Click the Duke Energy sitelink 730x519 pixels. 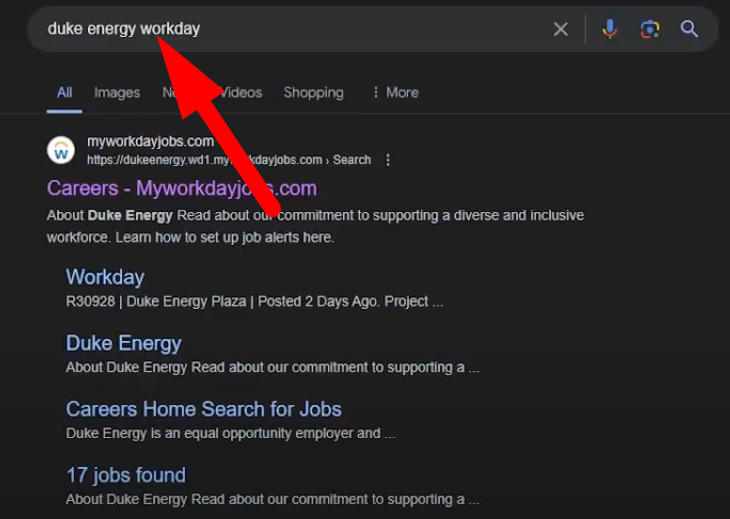(123, 343)
